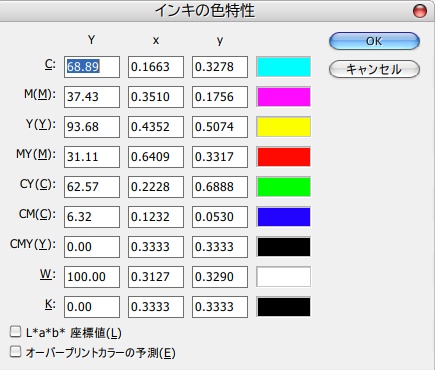Click the CMY(Y): row label
Screen dimensions: 435x370
tap(33, 245)
